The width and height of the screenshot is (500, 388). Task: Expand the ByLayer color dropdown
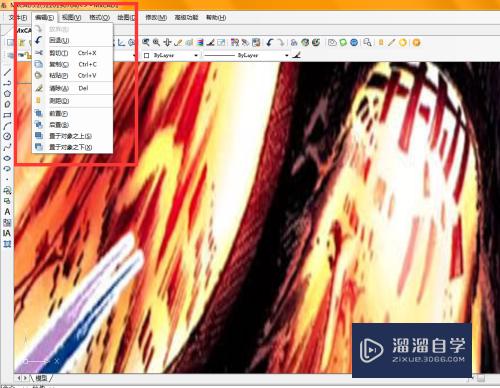(x=196, y=55)
